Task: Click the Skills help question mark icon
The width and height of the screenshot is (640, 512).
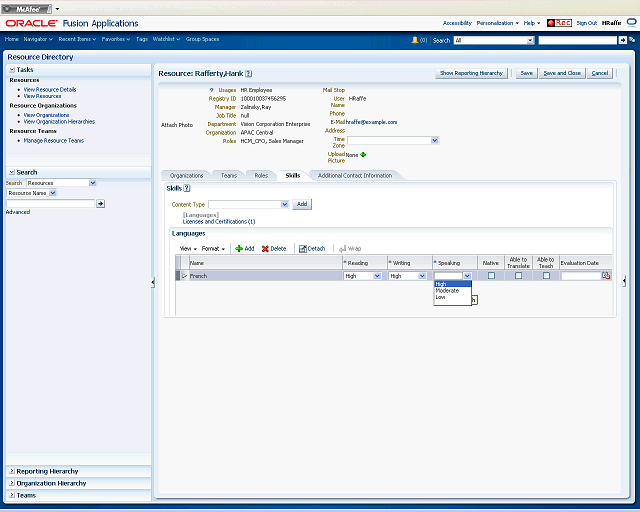Action: 187,188
